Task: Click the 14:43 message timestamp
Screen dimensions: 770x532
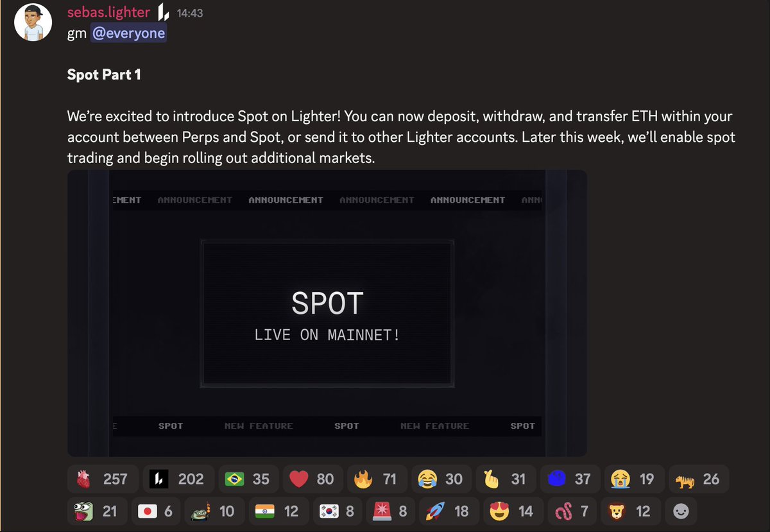Action: (x=191, y=13)
